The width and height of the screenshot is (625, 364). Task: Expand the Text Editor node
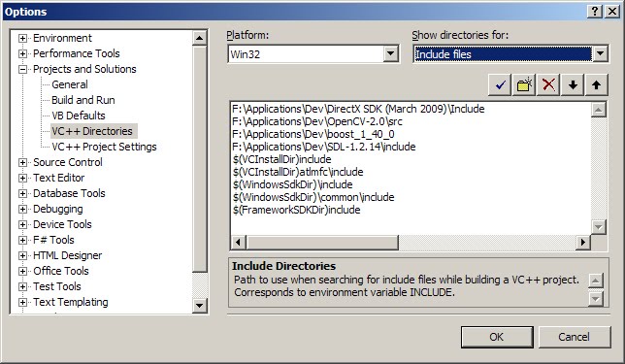point(22,179)
